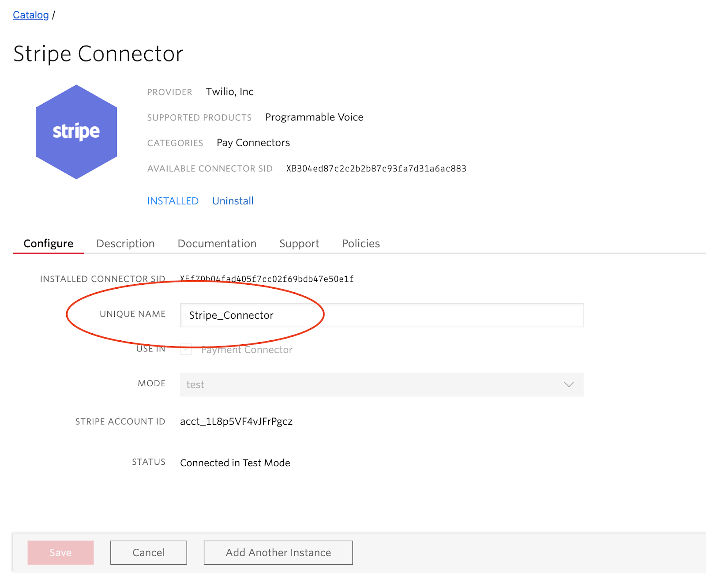Open the Documentation tab
The height and width of the screenshot is (588, 706).
point(217,244)
